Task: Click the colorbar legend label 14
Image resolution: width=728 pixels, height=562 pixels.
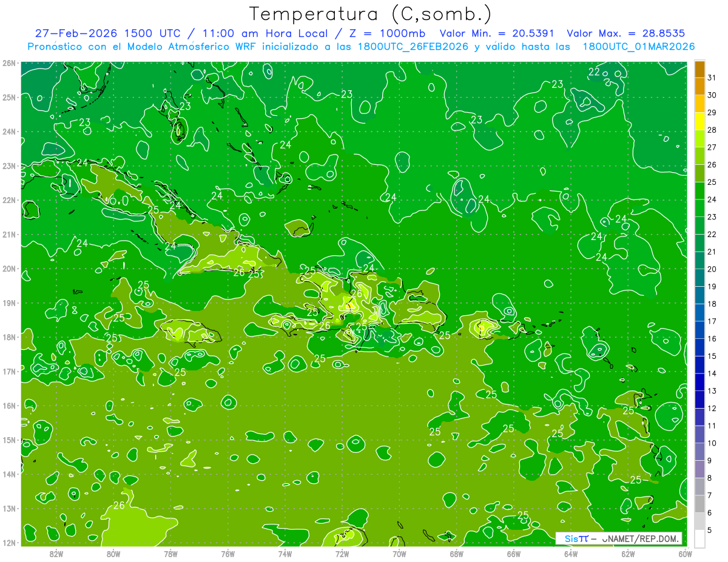Action: click(x=712, y=373)
